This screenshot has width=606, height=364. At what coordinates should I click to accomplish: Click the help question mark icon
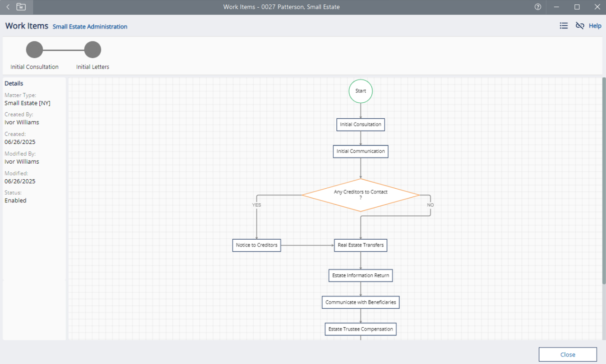pos(538,7)
